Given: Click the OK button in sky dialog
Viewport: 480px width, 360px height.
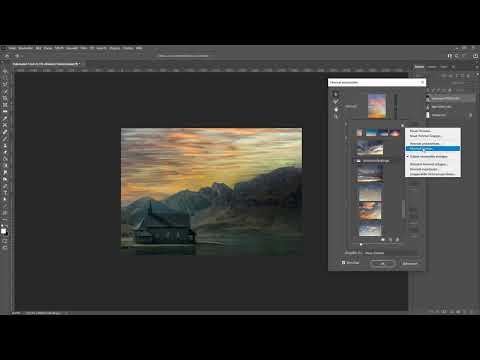Looking at the screenshot, I should [382, 263].
